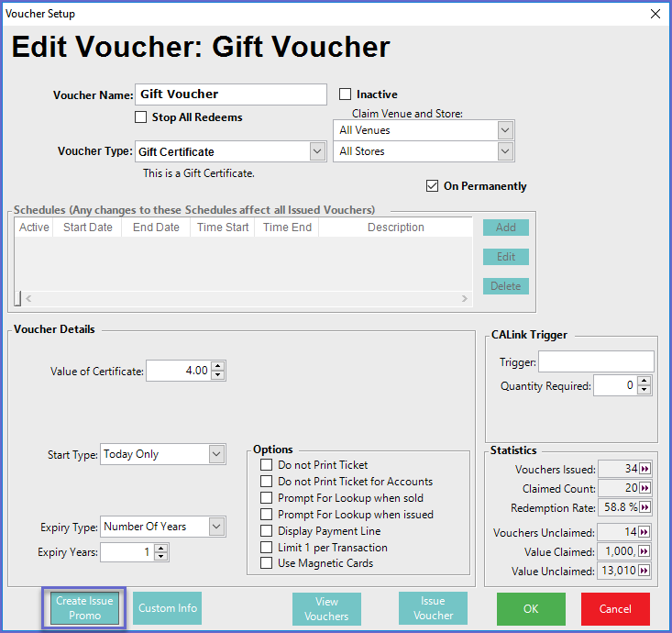Open Redemption Rate detail arrow

coord(644,507)
